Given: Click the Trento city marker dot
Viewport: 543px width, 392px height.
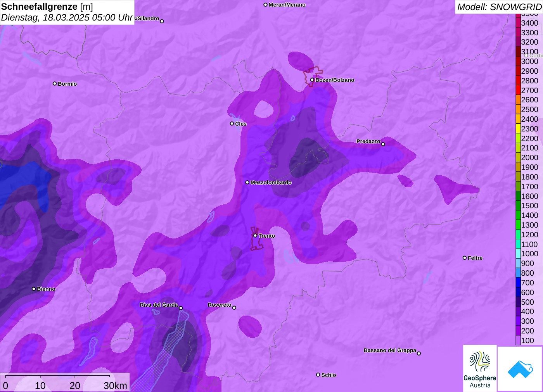Looking at the screenshot, I should pyautogui.click(x=255, y=235).
